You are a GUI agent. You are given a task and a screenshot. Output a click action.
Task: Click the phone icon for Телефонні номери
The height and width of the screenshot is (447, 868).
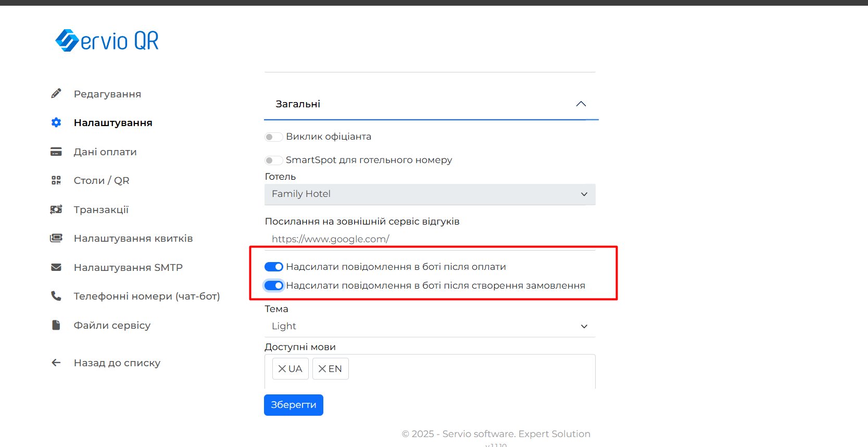[x=56, y=296]
